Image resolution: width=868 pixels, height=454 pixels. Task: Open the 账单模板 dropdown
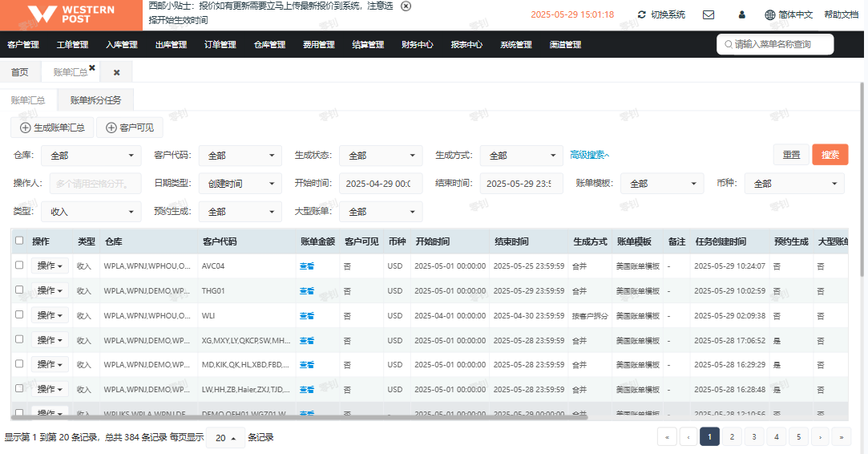(662, 184)
